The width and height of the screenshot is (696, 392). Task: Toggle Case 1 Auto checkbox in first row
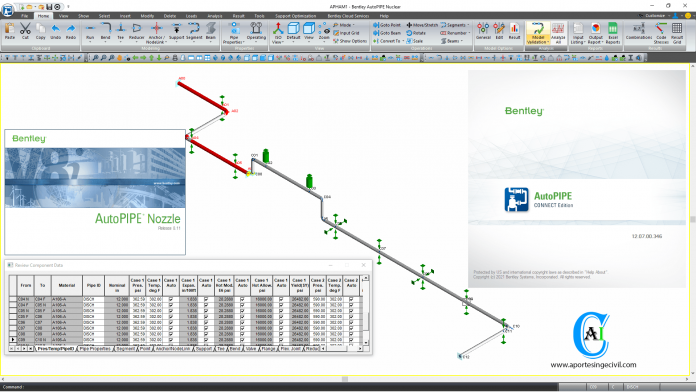pos(171,299)
